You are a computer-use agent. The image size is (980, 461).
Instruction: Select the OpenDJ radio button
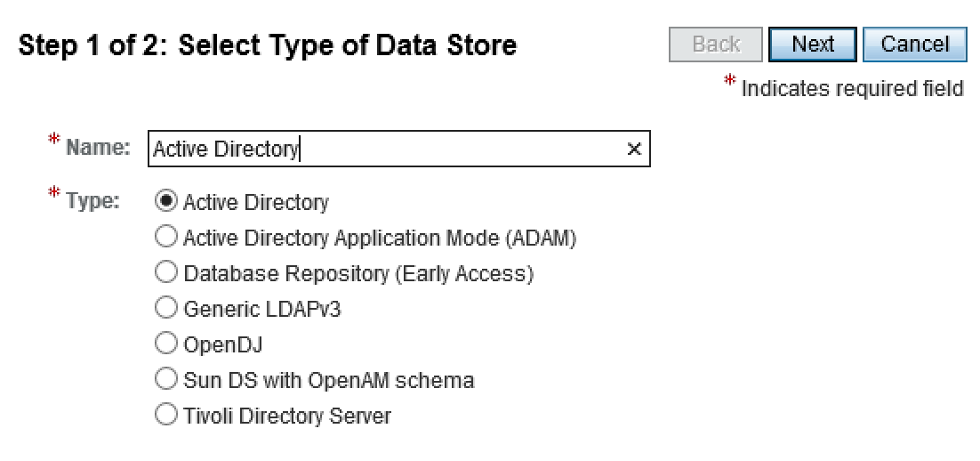[x=166, y=344]
